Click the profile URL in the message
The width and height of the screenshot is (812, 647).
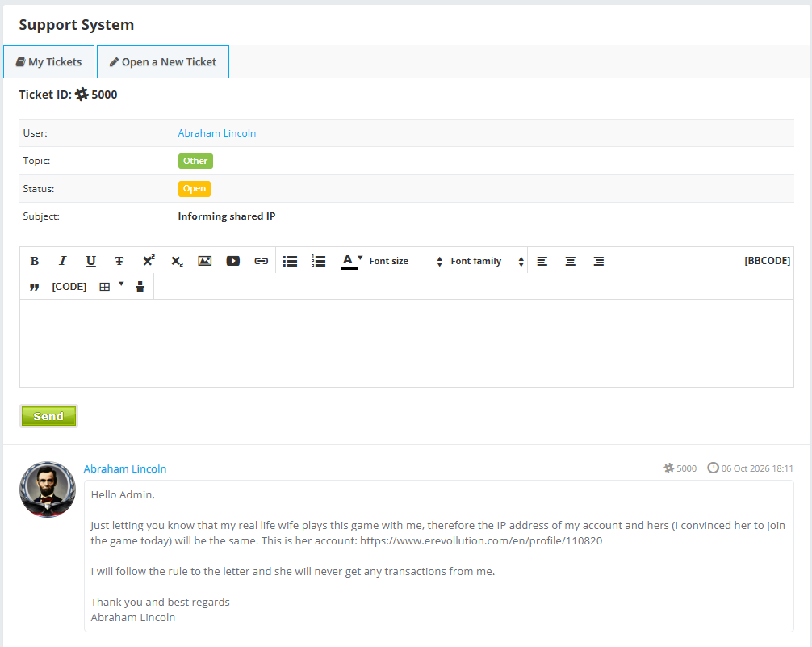pos(481,540)
